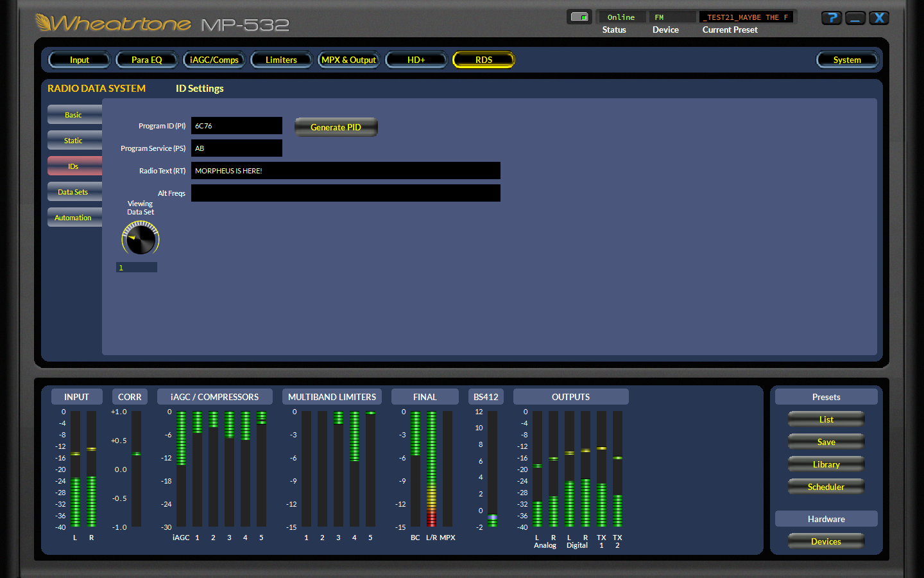Click the device connection indicator icon
This screenshot has height=578, width=924.
[579, 17]
